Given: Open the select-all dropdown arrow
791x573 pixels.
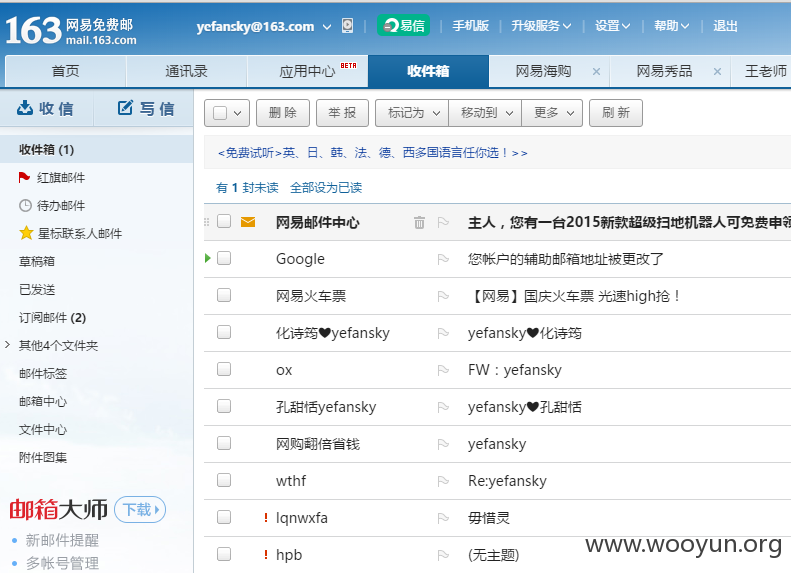Looking at the screenshot, I should [x=238, y=113].
